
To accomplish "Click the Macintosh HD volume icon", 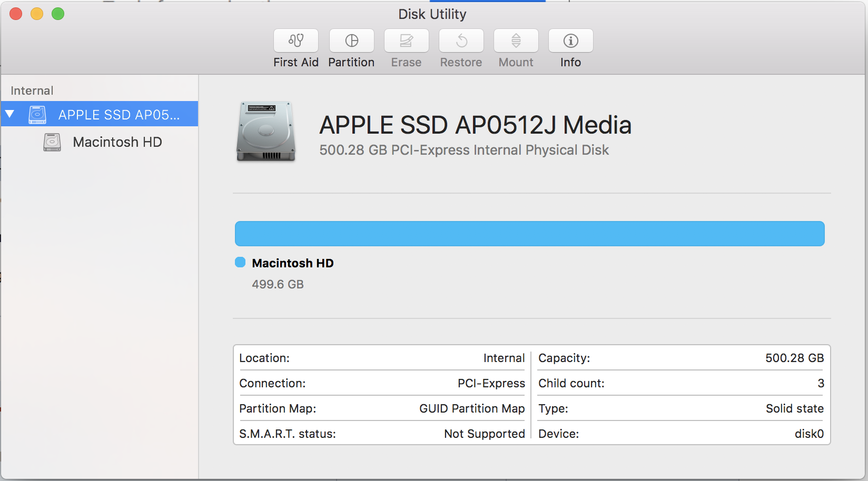I will coord(52,142).
